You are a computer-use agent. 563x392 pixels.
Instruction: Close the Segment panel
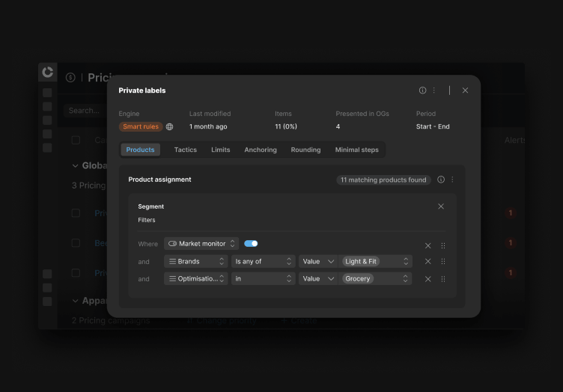(441, 206)
